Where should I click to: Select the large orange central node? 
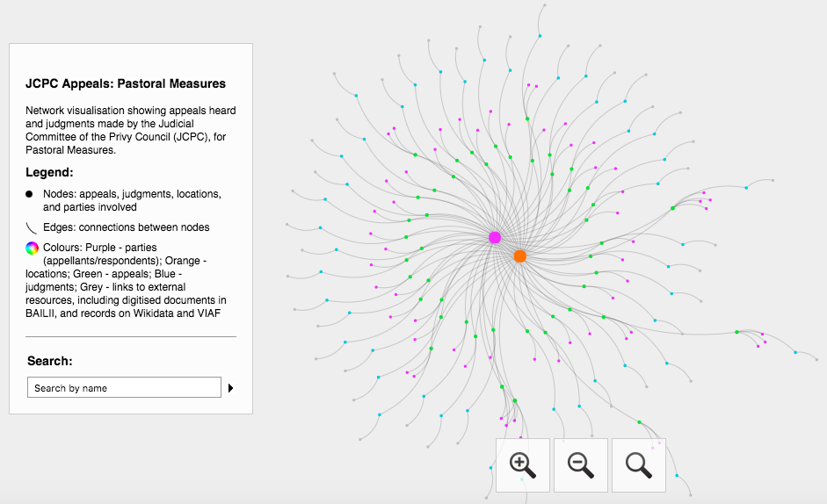(x=519, y=256)
